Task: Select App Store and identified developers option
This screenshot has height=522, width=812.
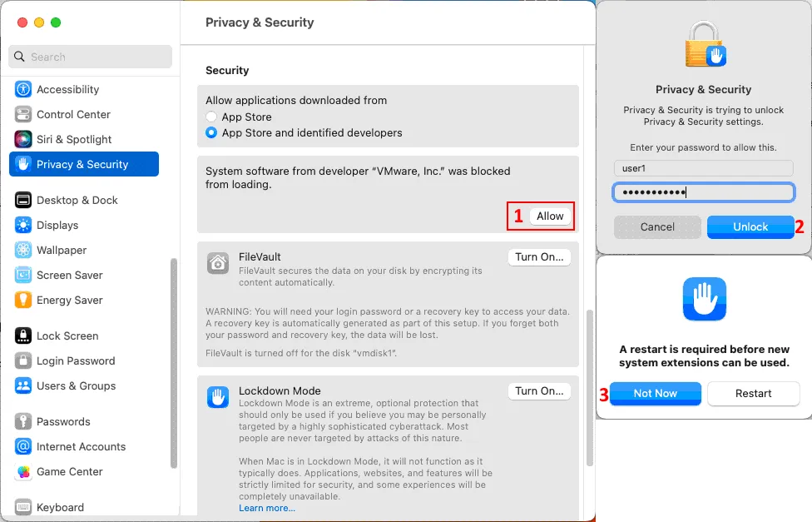Action: tap(212, 133)
